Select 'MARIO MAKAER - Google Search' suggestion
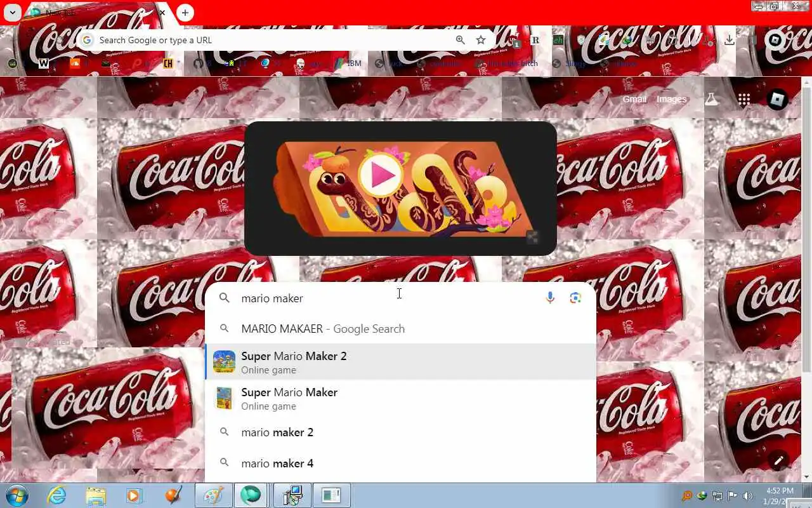The image size is (812, 508). [x=400, y=328]
